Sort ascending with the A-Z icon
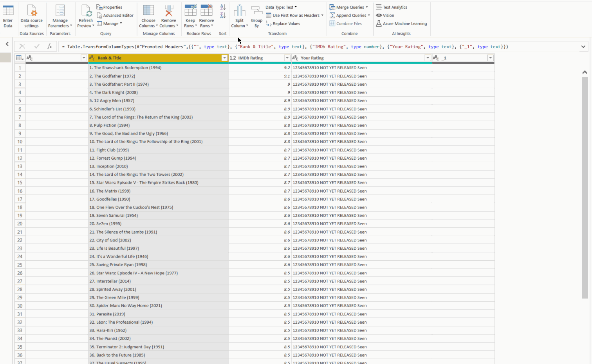592x364 pixels. (223, 7)
